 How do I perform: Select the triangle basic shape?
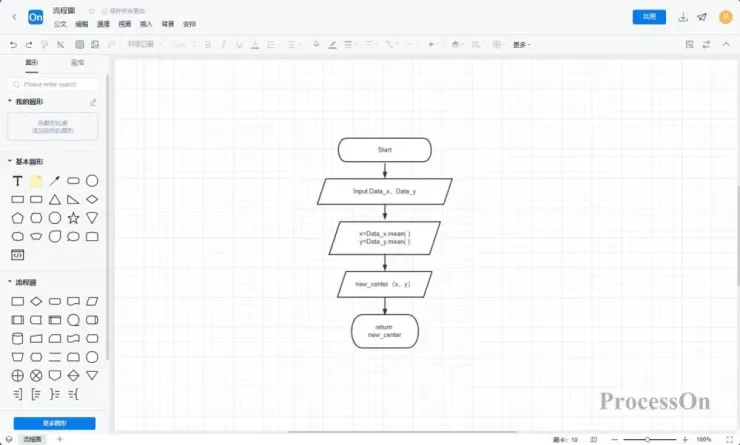click(55, 199)
